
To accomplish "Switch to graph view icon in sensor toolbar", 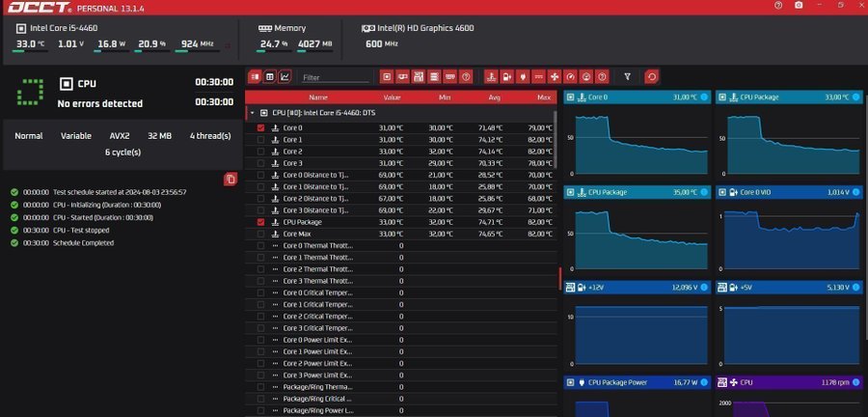I will point(285,76).
